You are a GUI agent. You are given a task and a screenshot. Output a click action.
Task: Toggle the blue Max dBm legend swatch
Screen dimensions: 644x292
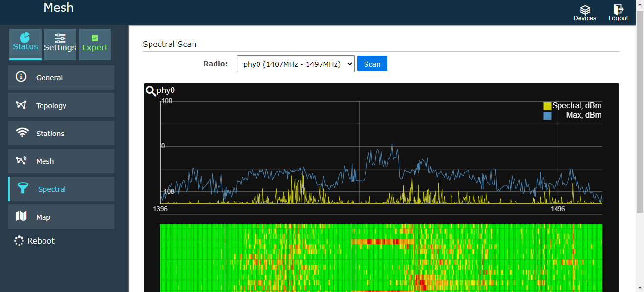(547, 116)
